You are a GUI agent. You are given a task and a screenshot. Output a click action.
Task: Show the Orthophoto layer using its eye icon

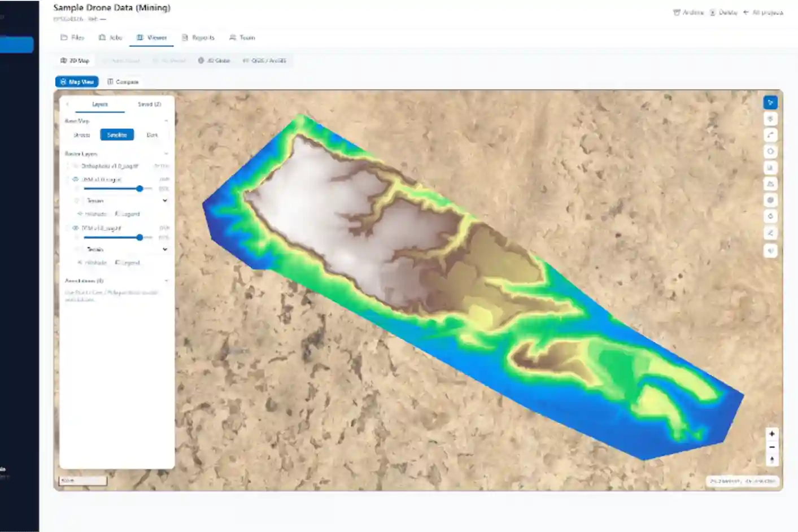75,166
